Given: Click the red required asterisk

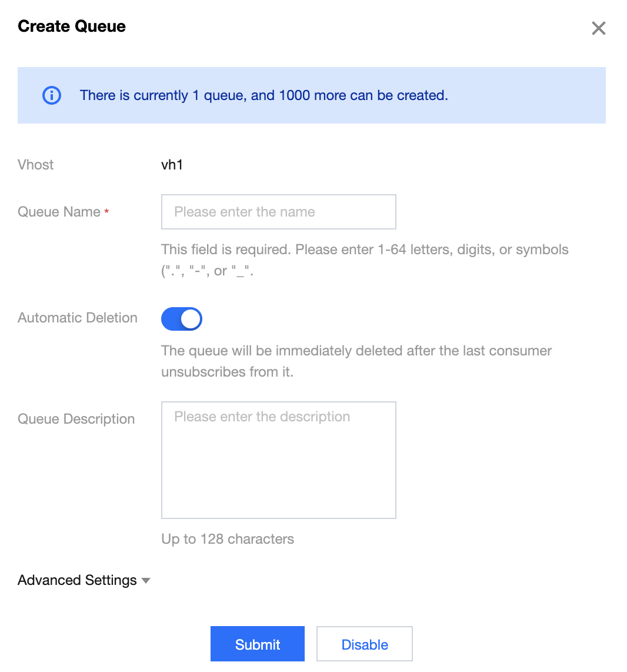Looking at the screenshot, I should click(106, 211).
